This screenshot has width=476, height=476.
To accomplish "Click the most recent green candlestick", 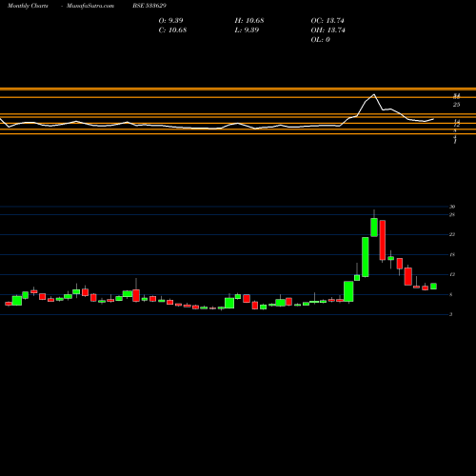I will coord(433,287).
